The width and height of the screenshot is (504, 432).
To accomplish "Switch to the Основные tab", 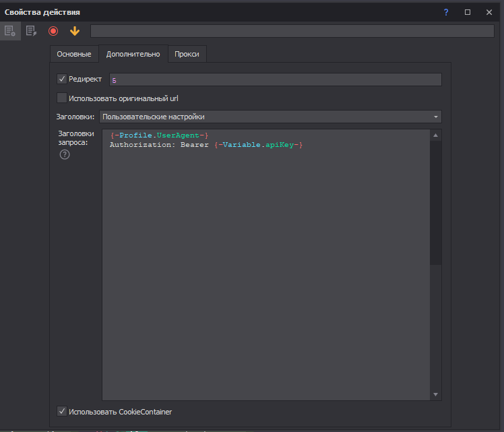I will pos(74,54).
